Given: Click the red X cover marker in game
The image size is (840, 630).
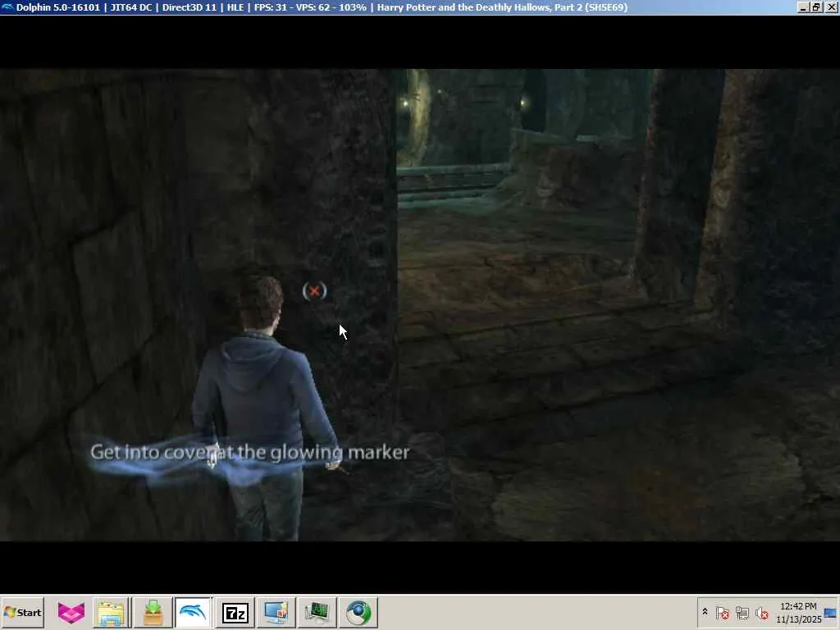Looking at the screenshot, I should tap(314, 291).
